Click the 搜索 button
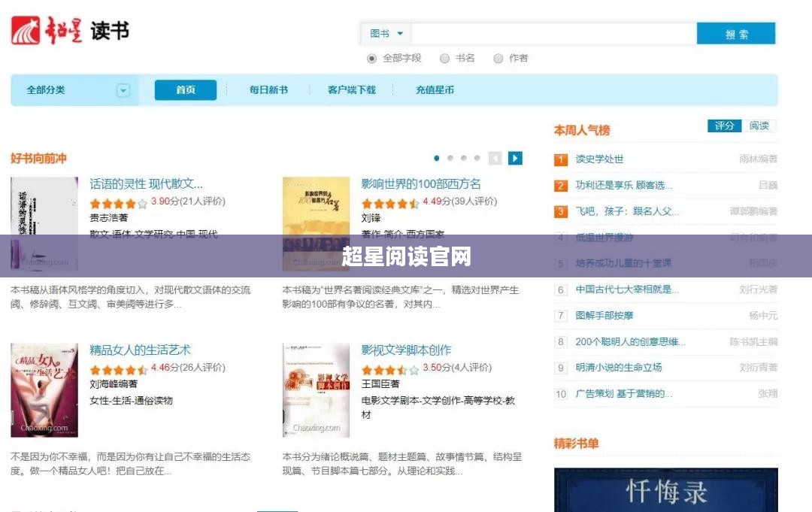The width and height of the screenshot is (812, 512). click(x=736, y=34)
